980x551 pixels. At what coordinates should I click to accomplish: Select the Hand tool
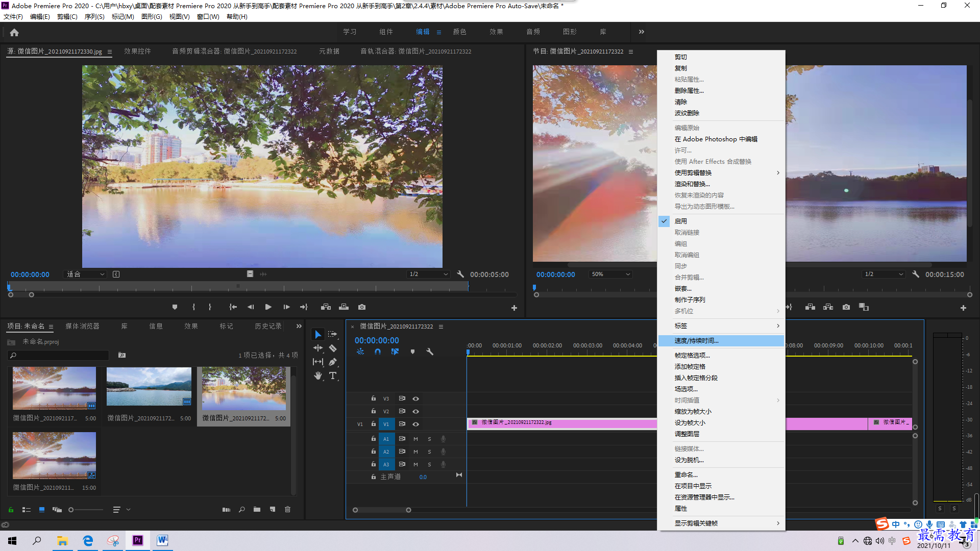tap(318, 375)
